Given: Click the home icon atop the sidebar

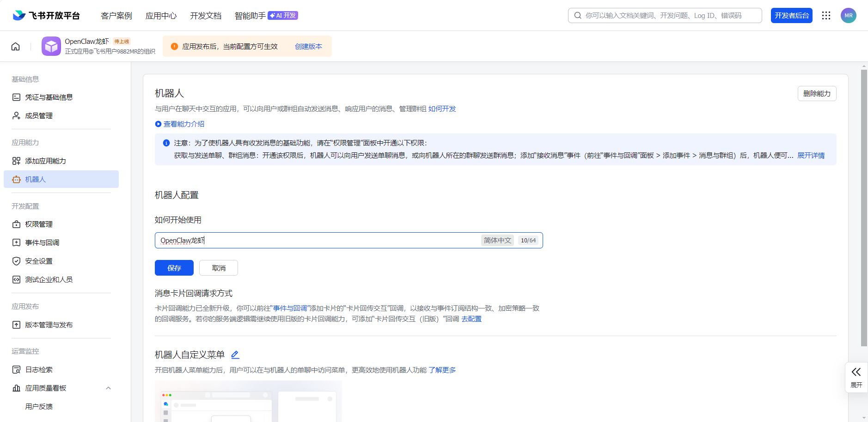Looking at the screenshot, I should tap(15, 46).
